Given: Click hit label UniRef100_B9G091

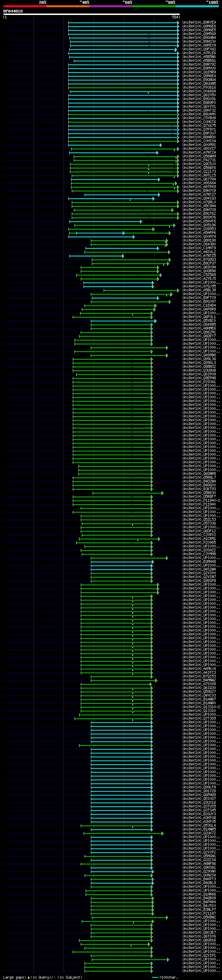Looking at the screenshot, I should [x=199, y=99].
